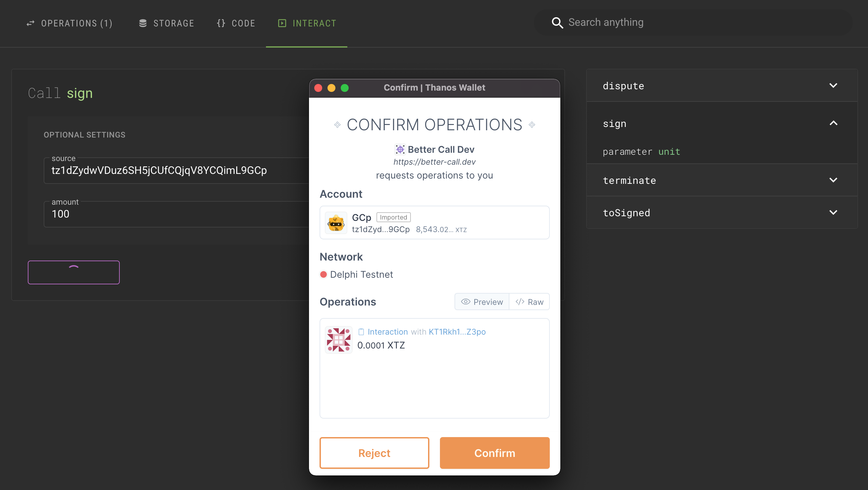Click the GCp account avatar
Image resolution: width=868 pixels, height=490 pixels.
point(336,223)
